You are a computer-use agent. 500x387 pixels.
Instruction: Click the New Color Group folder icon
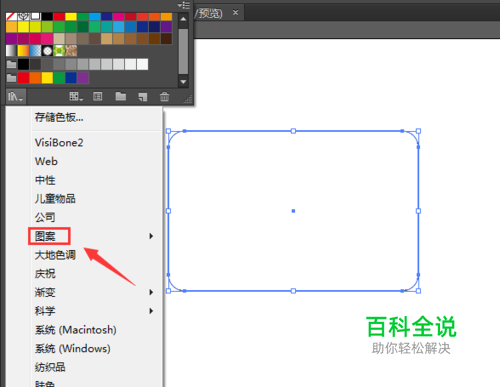[x=121, y=97]
